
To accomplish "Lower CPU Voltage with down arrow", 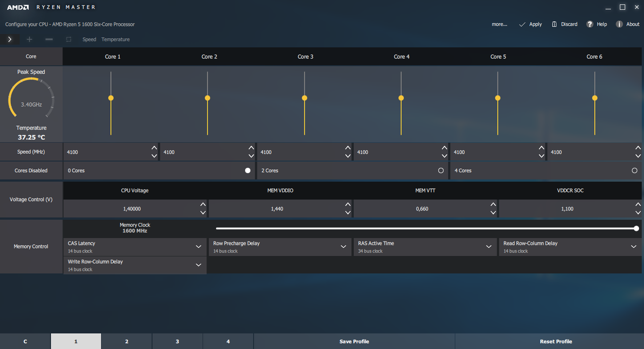I will [x=203, y=213].
